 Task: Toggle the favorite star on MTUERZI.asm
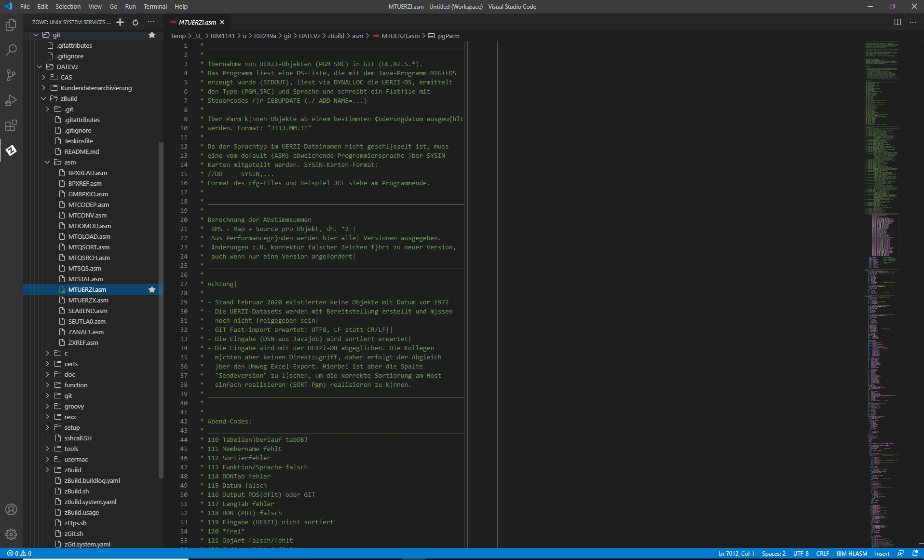pyautogui.click(x=152, y=289)
